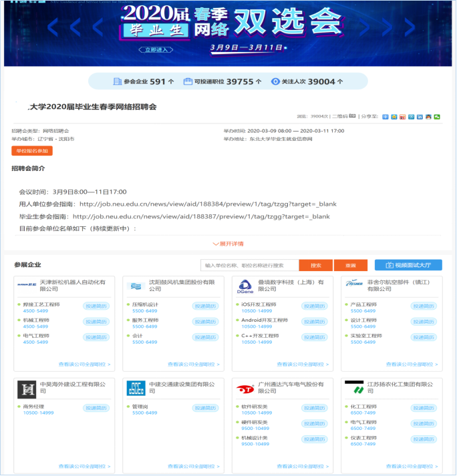View all positions for 天津新松机器人
Screen dimensions: 457x476
(84, 365)
